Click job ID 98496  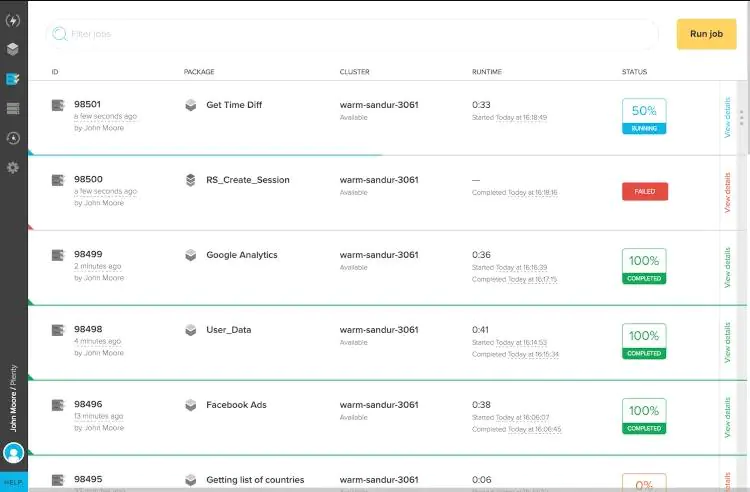pos(88,405)
